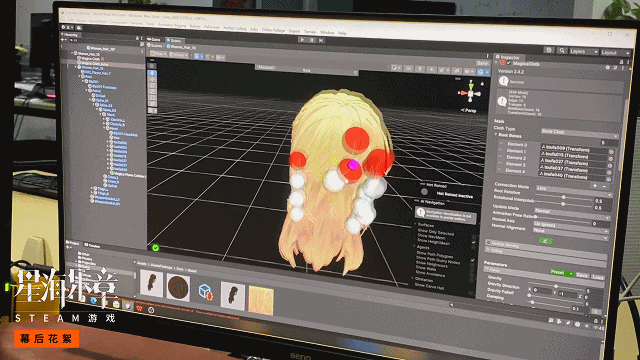Open the Window menu
640x360 pixels.
tap(327, 32)
